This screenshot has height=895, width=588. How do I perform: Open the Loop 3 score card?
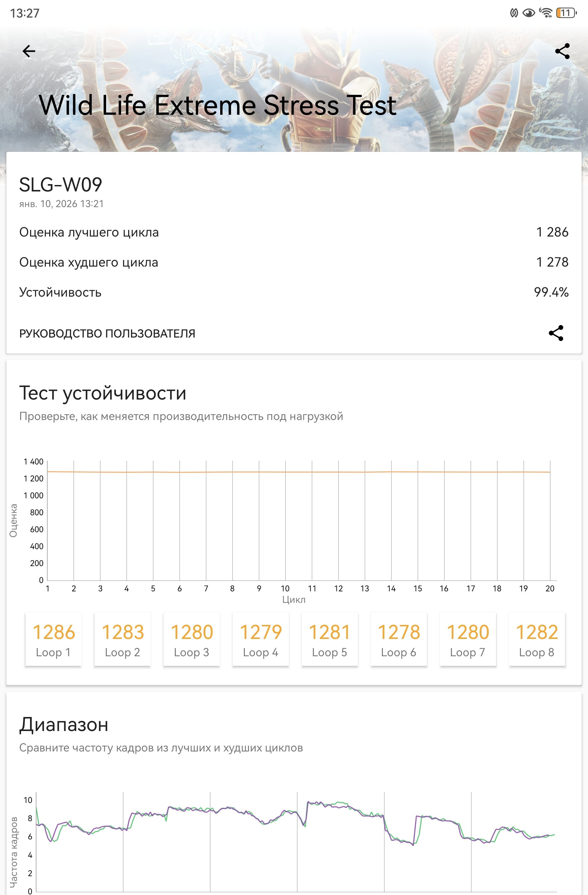coord(192,639)
